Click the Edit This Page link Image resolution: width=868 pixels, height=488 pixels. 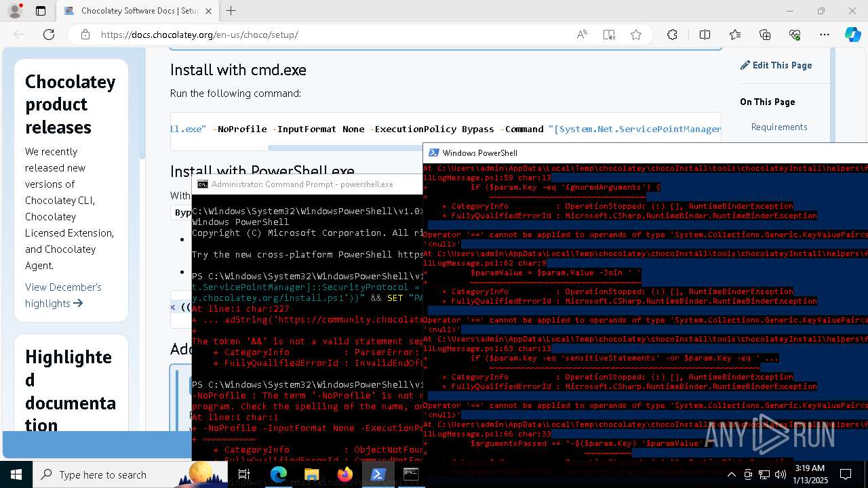(776, 65)
